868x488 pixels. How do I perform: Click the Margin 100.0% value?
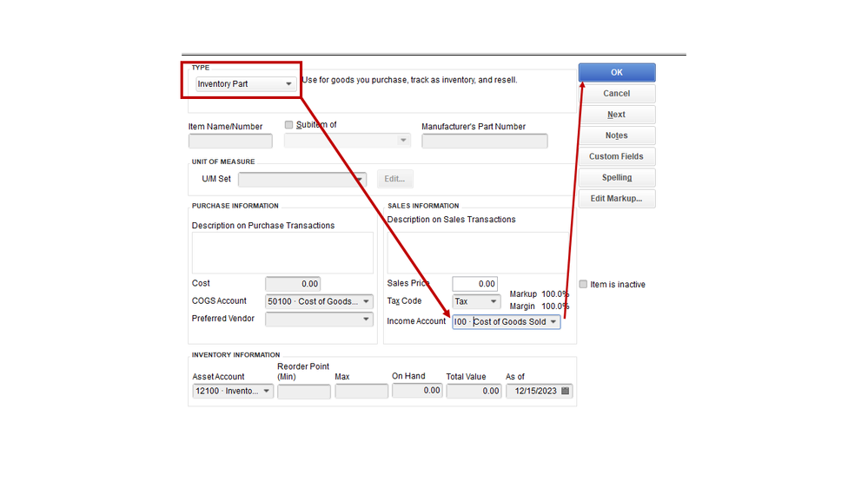[x=554, y=306]
